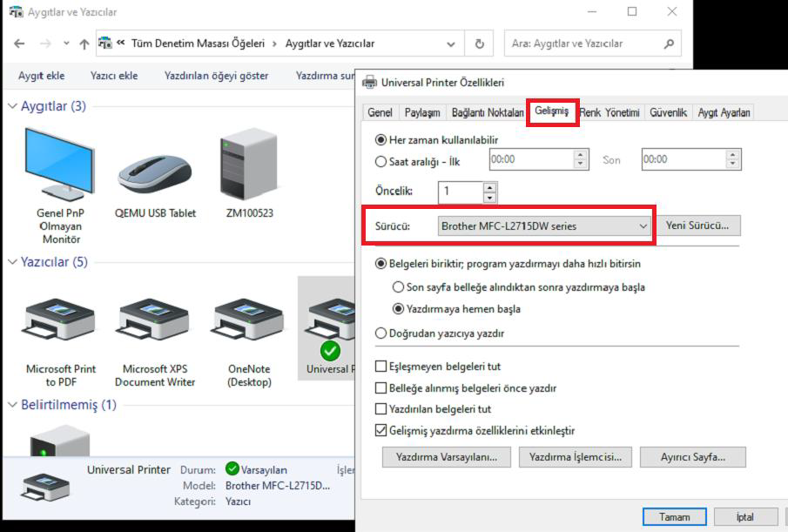Select the ZM100523 computer icon
This screenshot has width=788, height=532.
(x=249, y=165)
